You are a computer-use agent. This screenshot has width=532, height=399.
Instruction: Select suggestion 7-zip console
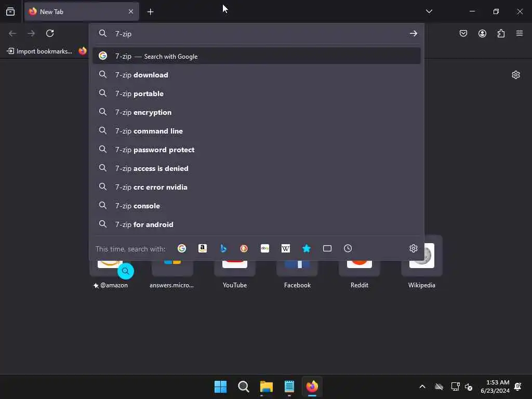257,205
